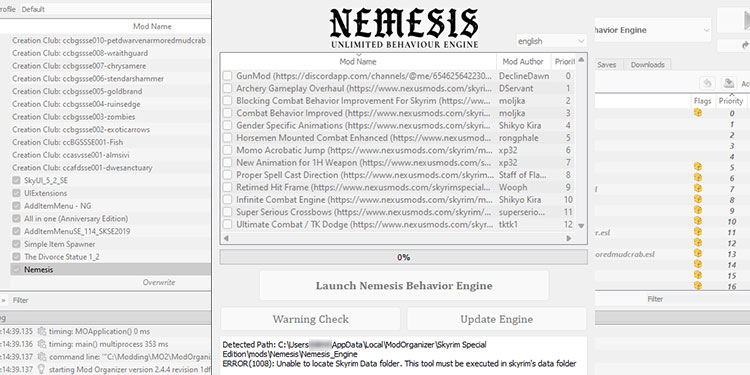This screenshot has height=375, width=750.
Task: Click the flag icon in plugin priority row 9
Action: [x=698, y=210]
